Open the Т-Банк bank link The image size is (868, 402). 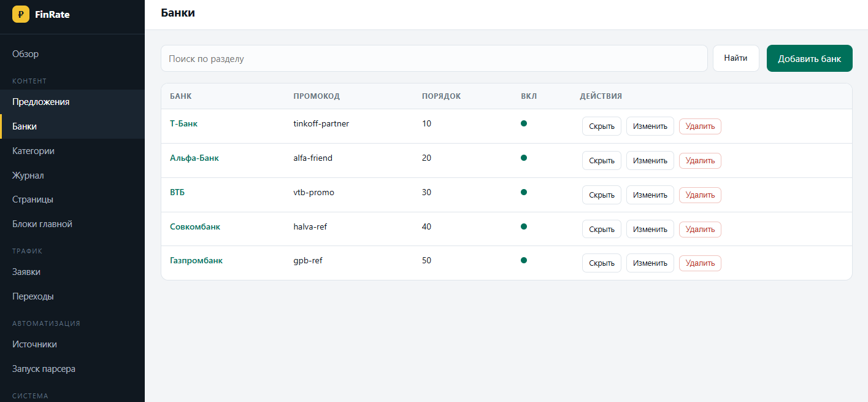coord(183,123)
